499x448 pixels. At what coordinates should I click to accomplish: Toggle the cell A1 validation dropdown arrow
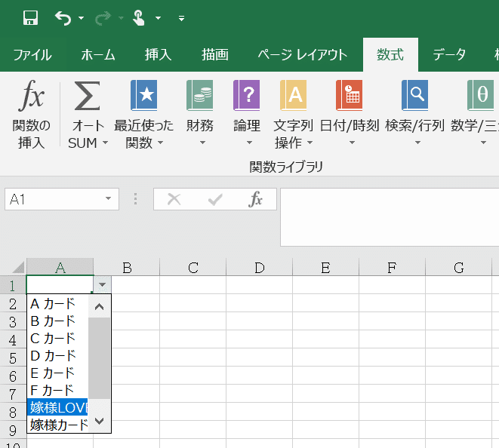102,285
